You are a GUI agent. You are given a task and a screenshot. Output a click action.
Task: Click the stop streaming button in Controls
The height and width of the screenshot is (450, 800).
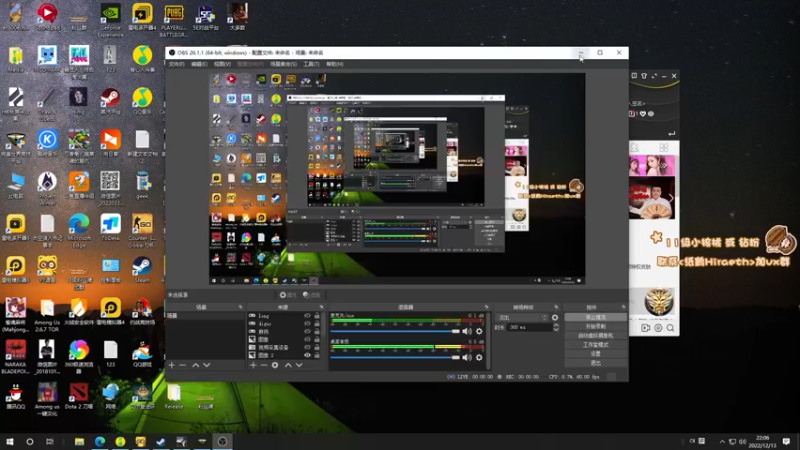click(x=595, y=317)
